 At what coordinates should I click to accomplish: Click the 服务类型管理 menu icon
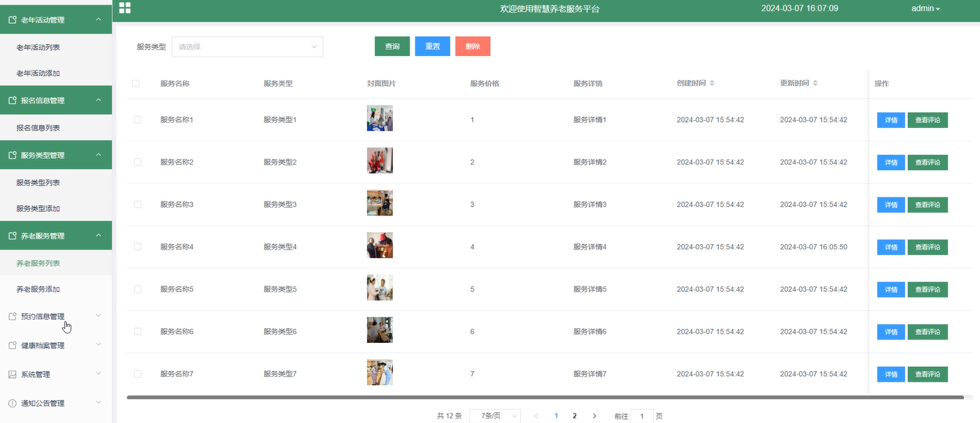tap(12, 155)
